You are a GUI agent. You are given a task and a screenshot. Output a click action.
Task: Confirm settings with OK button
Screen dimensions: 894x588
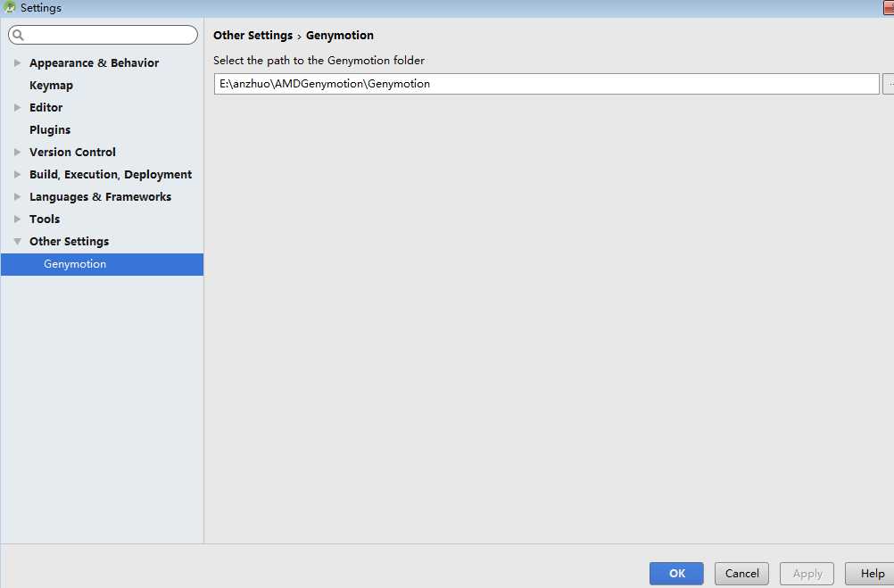[x=676, y=573]
